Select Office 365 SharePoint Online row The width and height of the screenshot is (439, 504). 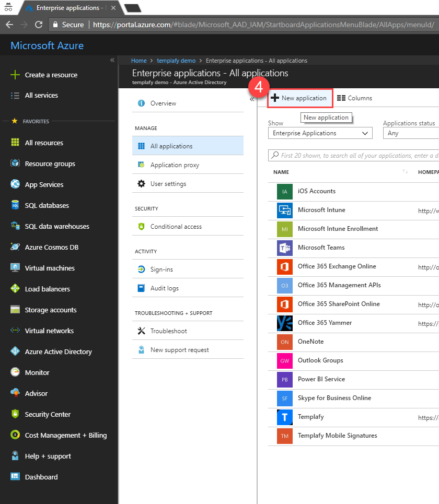(353, 304)
